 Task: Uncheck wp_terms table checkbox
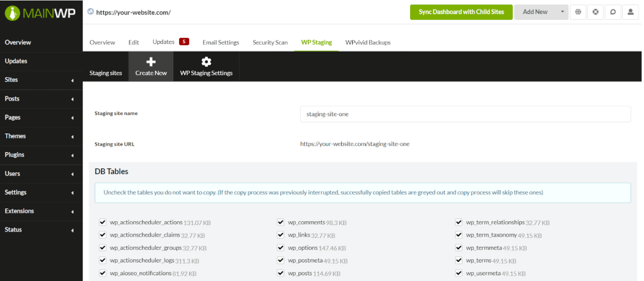(459, 261)
